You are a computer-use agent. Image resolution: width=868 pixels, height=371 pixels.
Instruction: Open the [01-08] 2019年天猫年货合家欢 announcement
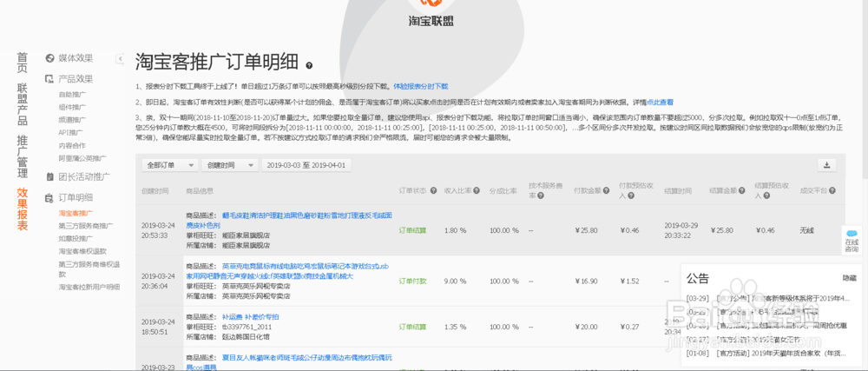767,353
